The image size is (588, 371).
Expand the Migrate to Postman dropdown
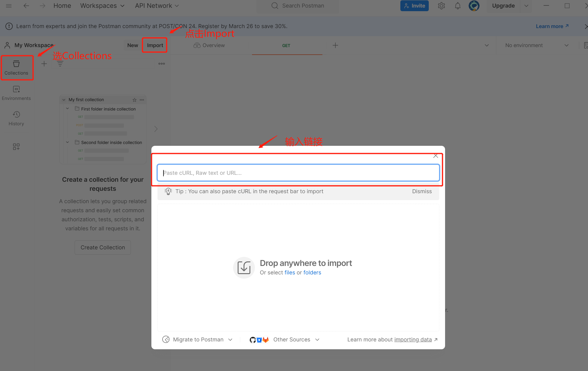coord(230,340)
